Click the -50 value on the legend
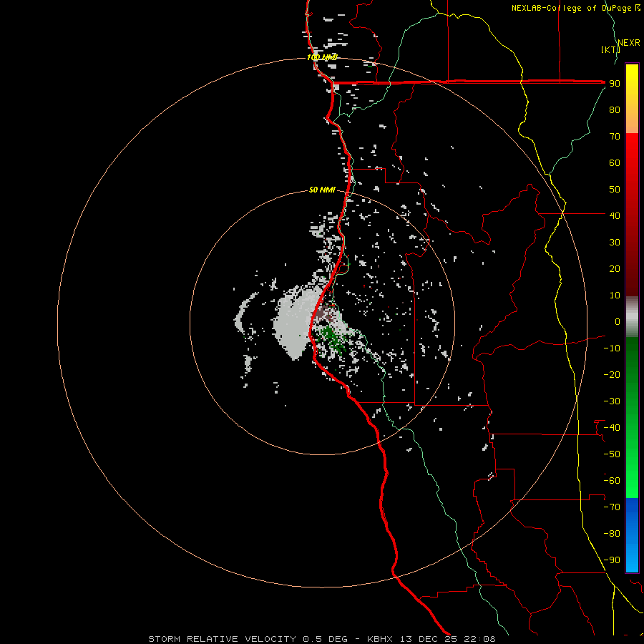Screen dimensions: 644x644 (612, 454)
